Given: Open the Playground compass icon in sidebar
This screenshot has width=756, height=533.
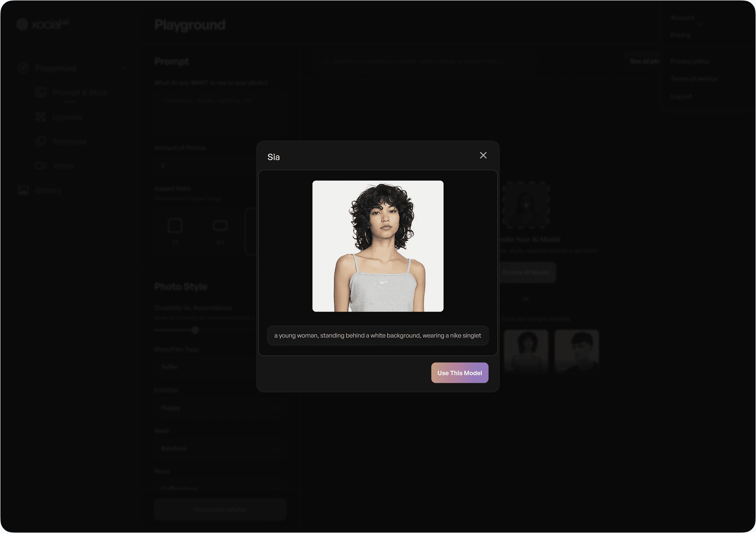Looking at the screenshot, I should point(23,68).
